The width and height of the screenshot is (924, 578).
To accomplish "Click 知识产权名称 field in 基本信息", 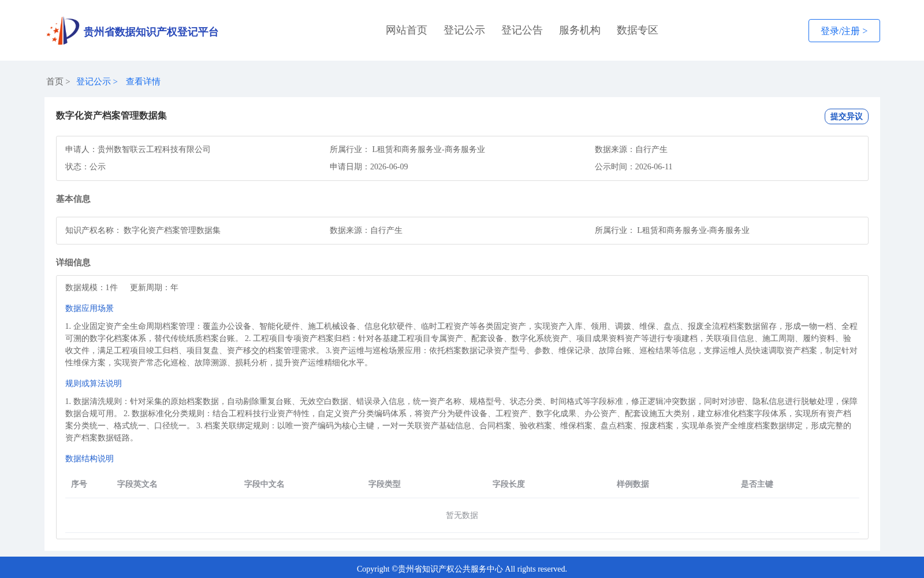I will 143,230.
